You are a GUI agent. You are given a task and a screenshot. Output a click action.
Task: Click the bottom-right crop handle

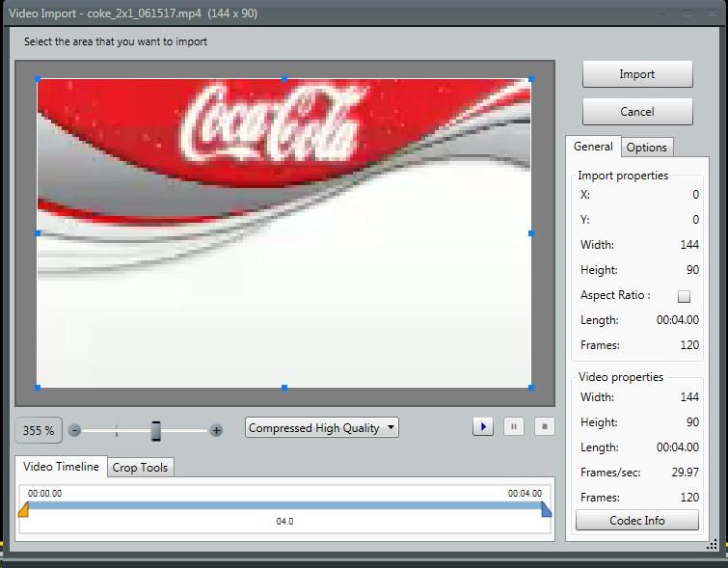(x=530, y=388)
